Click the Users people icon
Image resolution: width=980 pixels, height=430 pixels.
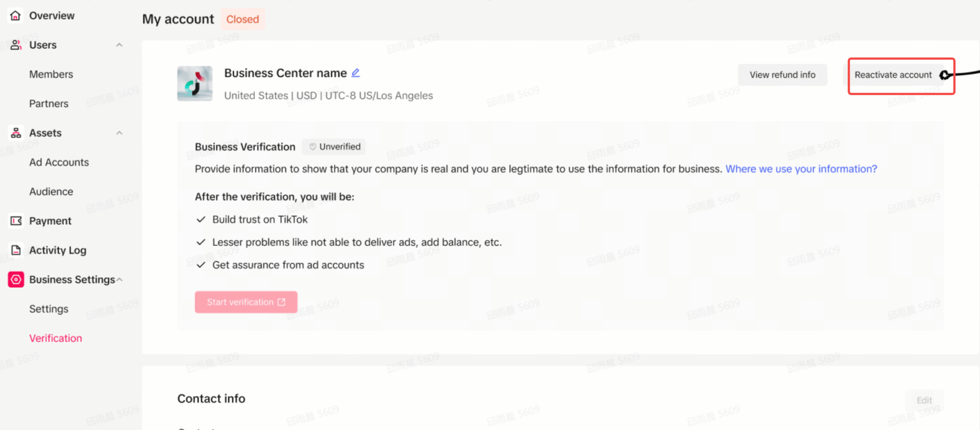(x=16, y=45)
